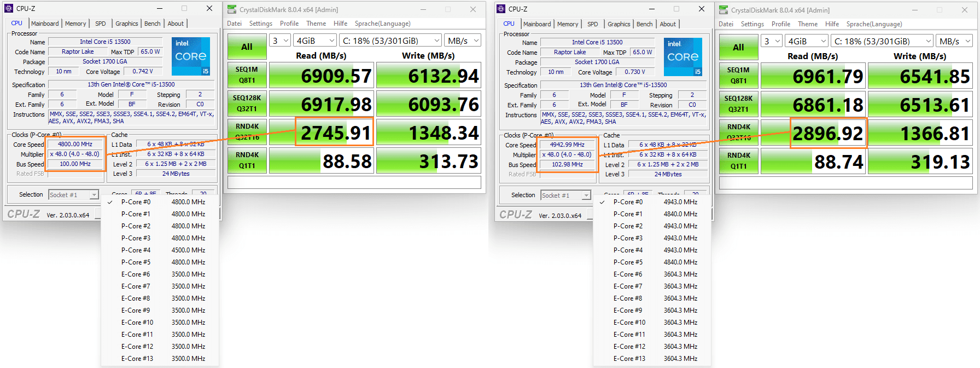Switch to the Mainboard tab in right CPU-Z
The height and width of the screenshot is (368, 980).
[537, 24]
